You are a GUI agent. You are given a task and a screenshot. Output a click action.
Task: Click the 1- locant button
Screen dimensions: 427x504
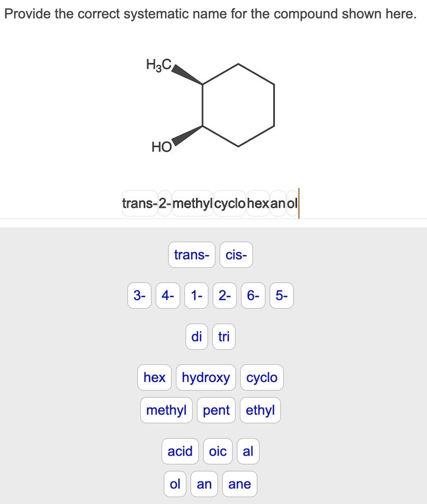pyautogui.click(x=196, y=296)
